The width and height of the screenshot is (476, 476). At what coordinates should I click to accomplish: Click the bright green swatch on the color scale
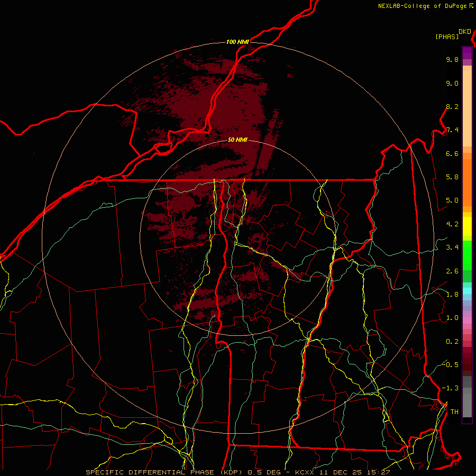pos(467,255)
